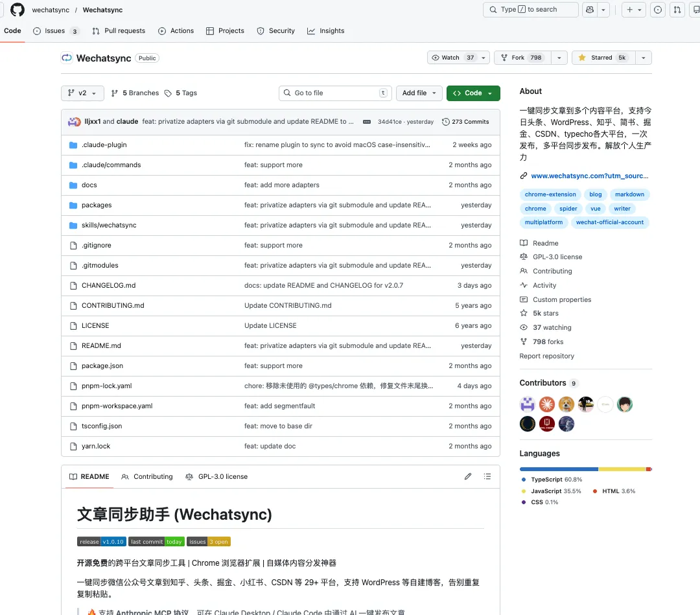Viewport: 700px width, 615px height.
Task: Open the 798 forks link
Action: point(542,342)
